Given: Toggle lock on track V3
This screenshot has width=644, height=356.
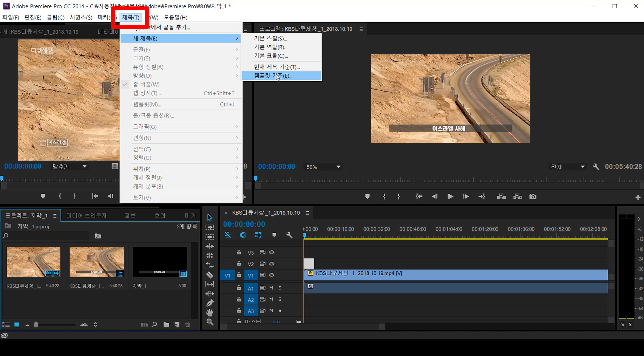Looking at the screenshot, I should pyautogui.click(x=239, y=252).
